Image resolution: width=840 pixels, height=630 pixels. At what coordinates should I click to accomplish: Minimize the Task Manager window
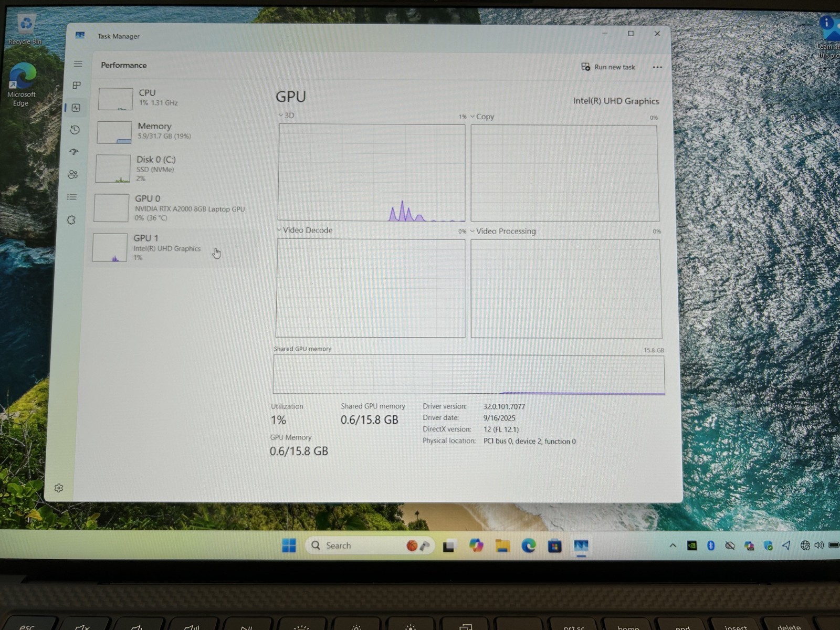click(604, 33)
